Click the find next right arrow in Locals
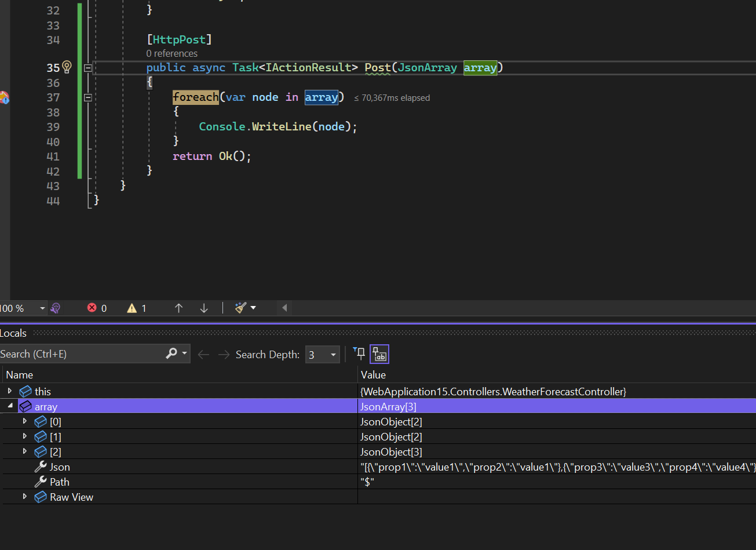 [224, 354]
